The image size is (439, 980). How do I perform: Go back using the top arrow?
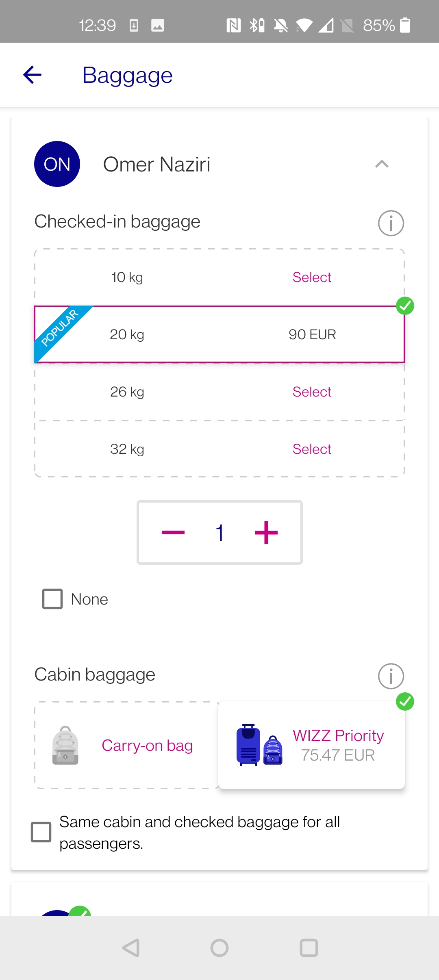pyautogui.click(x=33, y=75)
